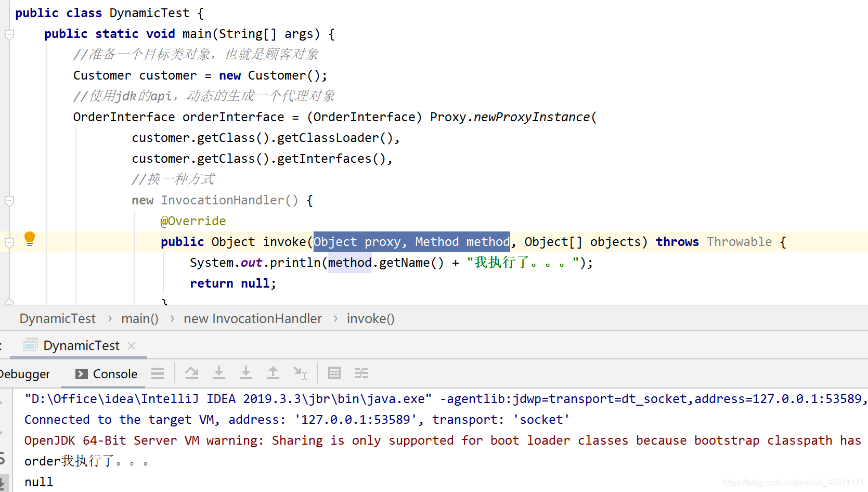Viewport: 868px width, 492px height.
Task: Click the System.out.println statement
Action: click(391, 263)
